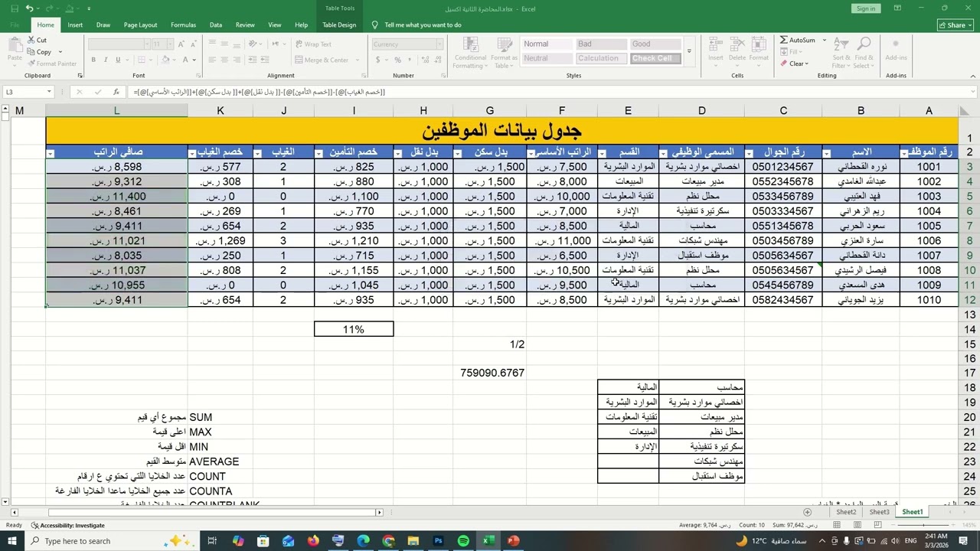980x551 pixels.
Task: Apply the Good cell style swatch
Action: pos(655,44)
